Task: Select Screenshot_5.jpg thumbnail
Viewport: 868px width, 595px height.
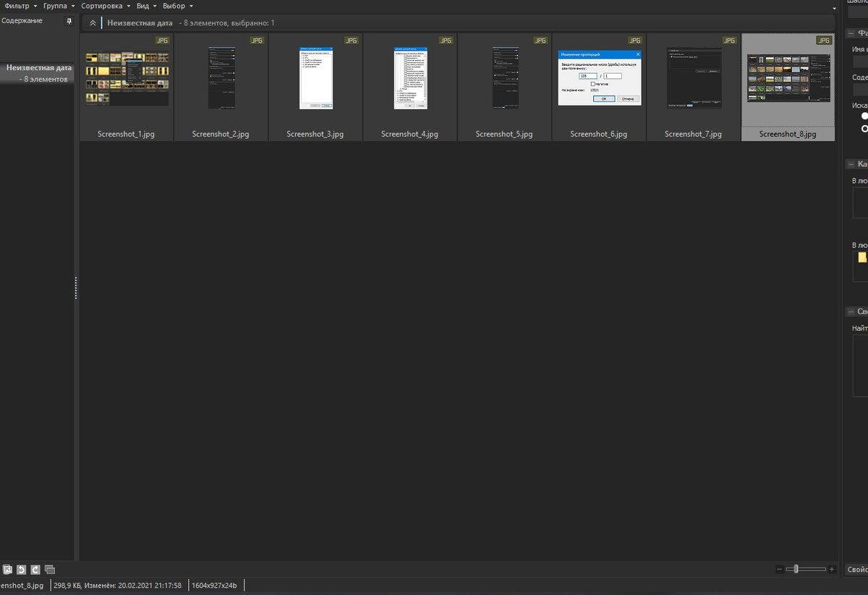Action: (x=505, y=87)
